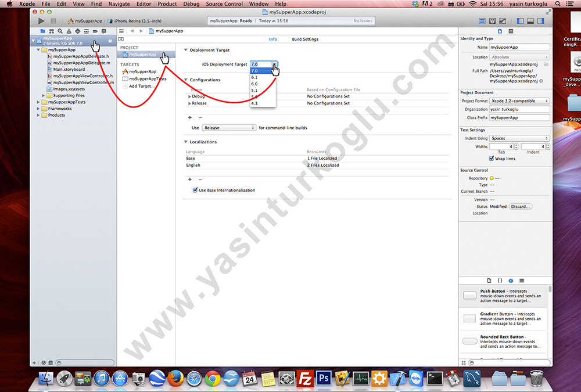Expand the Frameworks group

(x=38, y=109)
